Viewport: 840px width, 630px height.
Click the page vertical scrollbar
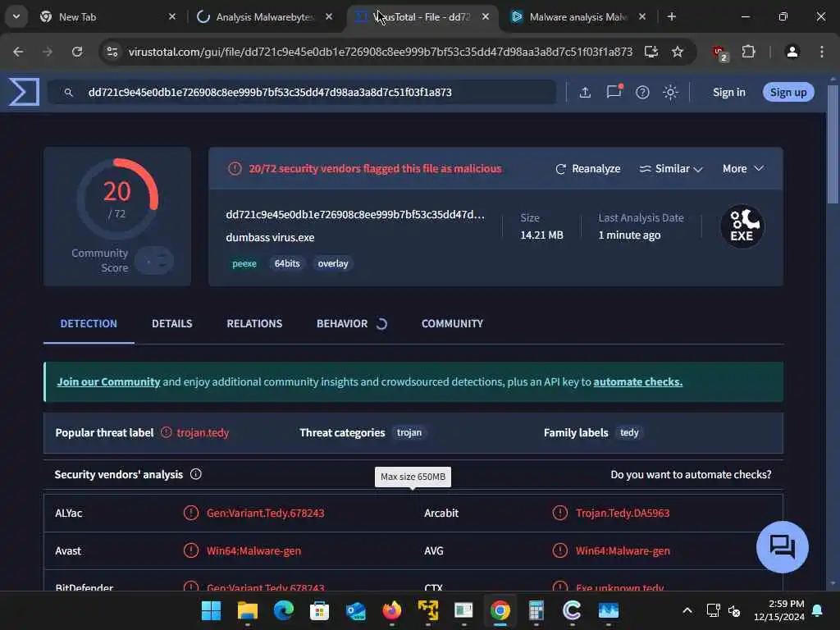point(833,144)
